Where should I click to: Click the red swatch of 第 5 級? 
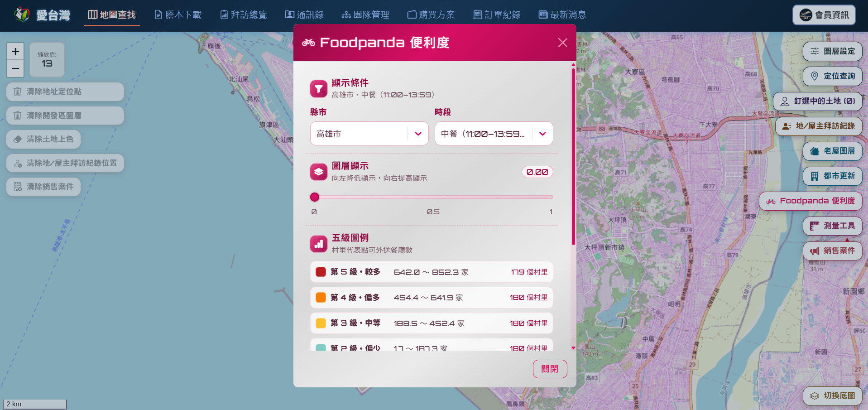[x=321, y=272]
